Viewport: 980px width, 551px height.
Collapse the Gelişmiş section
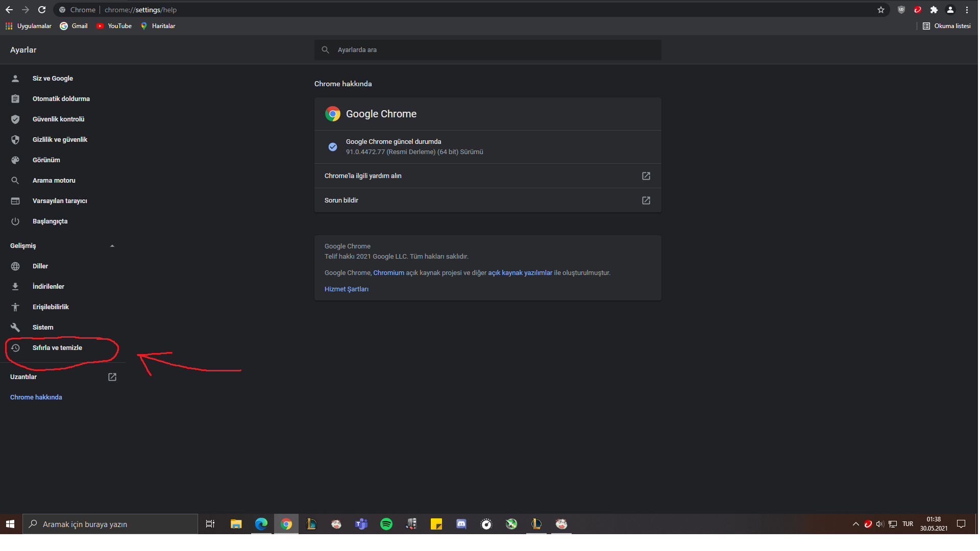click(112, 246)
